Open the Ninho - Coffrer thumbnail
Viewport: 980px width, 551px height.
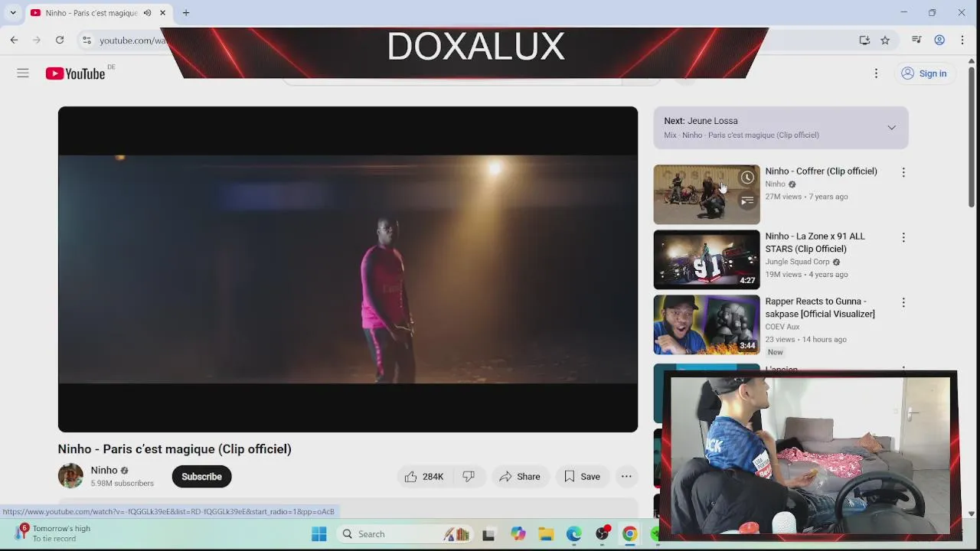tap(707, 194)
